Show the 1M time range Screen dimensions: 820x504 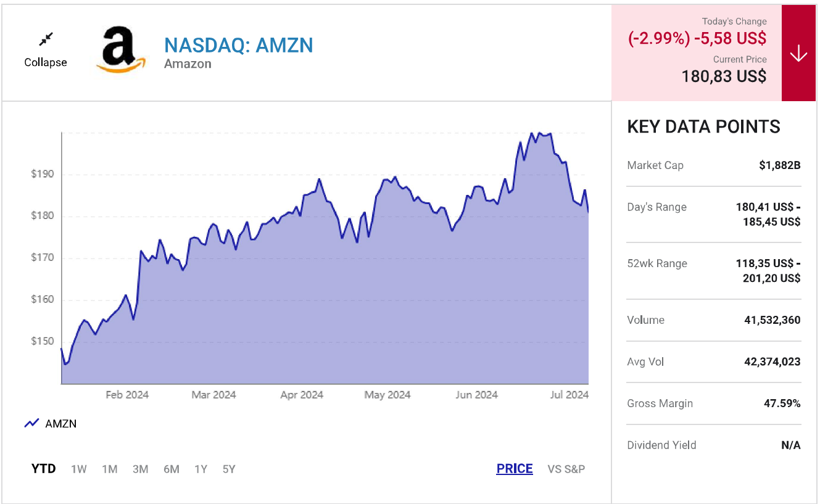pos(110,469)
